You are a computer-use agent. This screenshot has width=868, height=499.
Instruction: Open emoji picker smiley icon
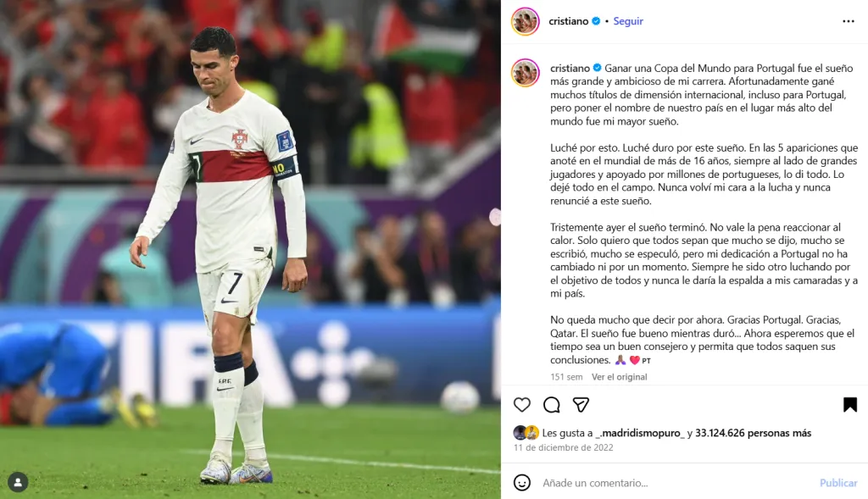coord(522,482)
